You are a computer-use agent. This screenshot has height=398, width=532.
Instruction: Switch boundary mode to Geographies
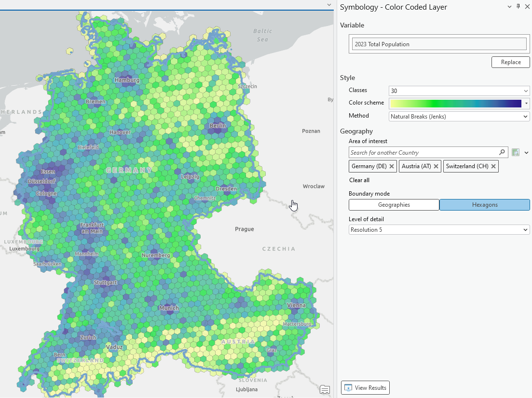[x=394, y=205]
